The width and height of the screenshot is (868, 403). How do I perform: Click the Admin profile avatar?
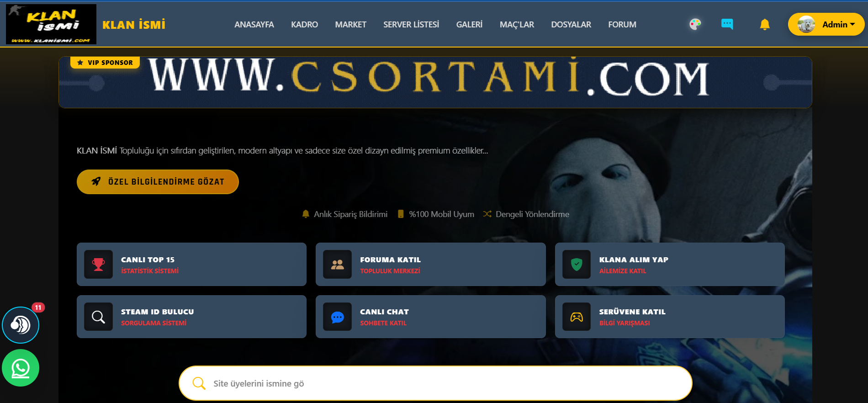pyautogui.click(x=806, y=24)
